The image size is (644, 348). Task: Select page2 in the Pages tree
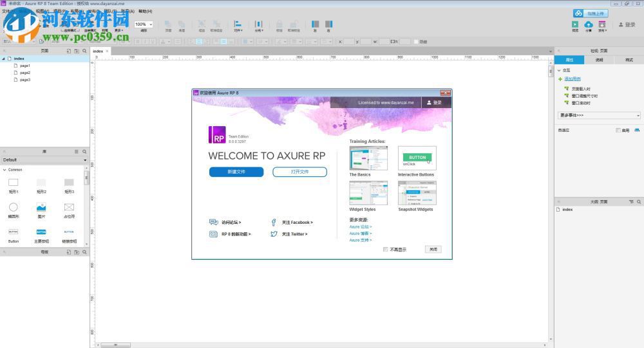pyautogui.click(x=24, y=73)
